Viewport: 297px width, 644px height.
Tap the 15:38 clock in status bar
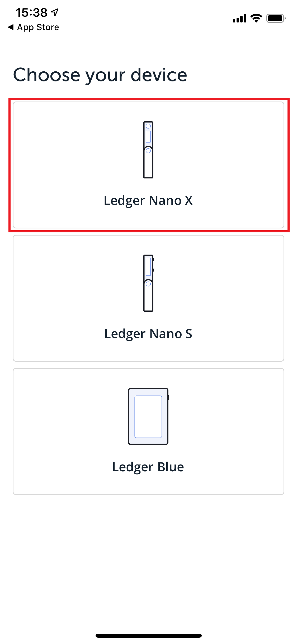click(32, 12)
